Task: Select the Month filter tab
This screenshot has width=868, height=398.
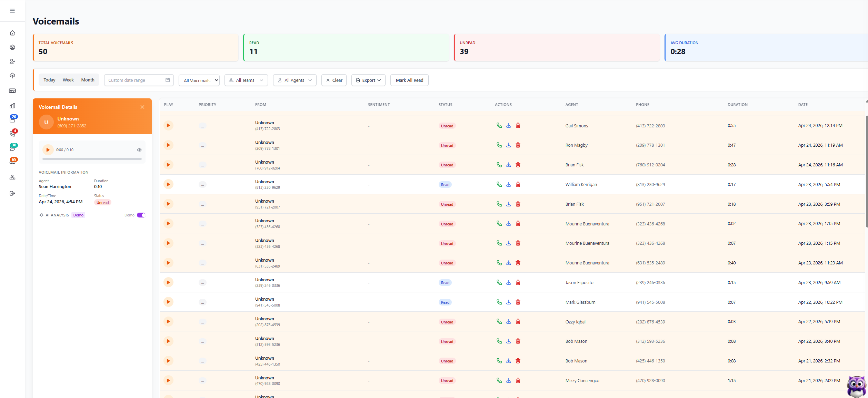Action: click(x=88, y=80)
